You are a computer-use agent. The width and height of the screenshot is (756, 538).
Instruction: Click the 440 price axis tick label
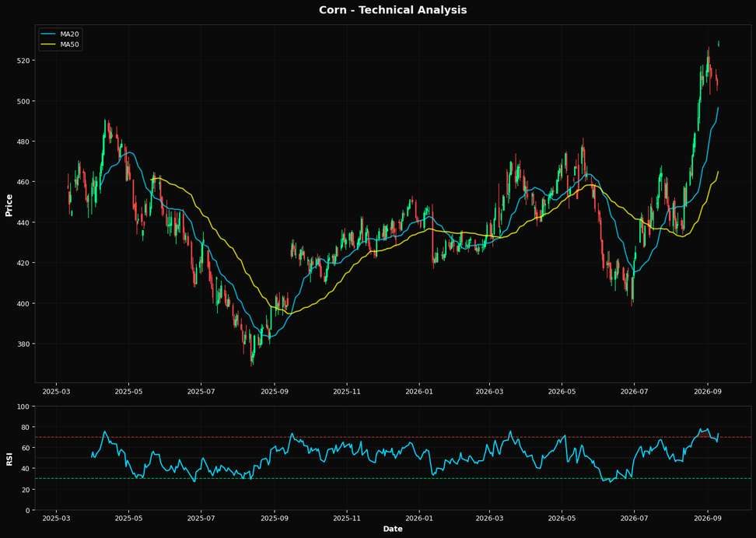(x=25, y=222)
